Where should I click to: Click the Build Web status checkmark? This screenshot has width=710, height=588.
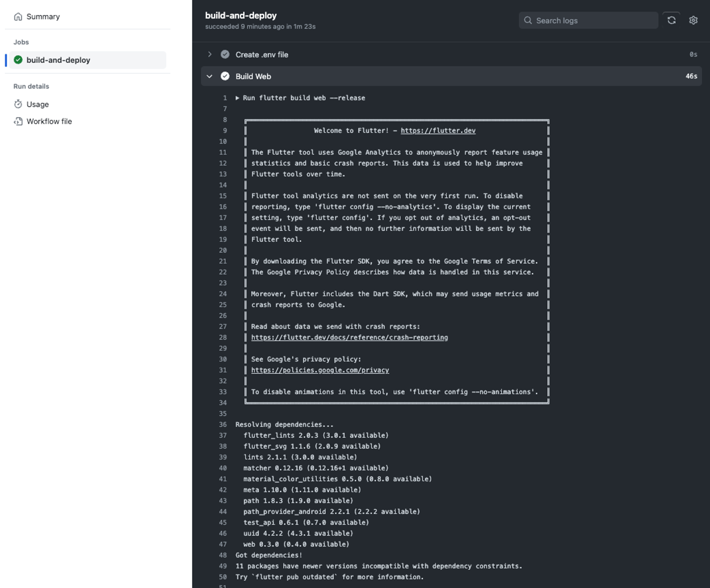[225, 76]
